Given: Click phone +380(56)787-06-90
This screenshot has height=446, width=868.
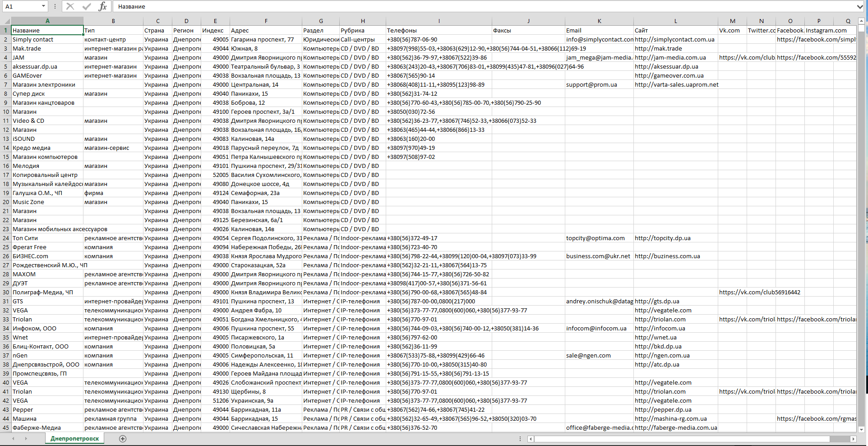Looking at the screenshot, I should (x=412, y=39).
